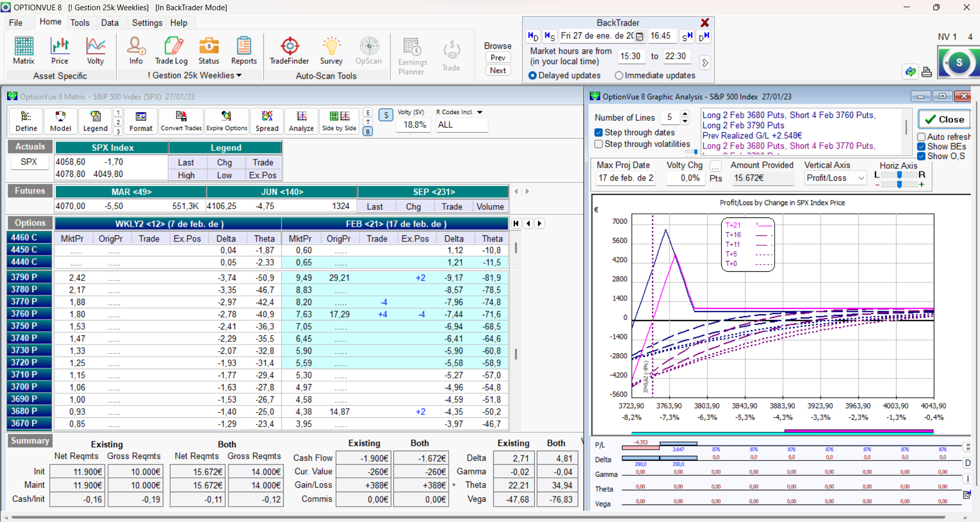Toggle the B button in Matrix toolbar
This screenshot has width=980, height=522.
click(367, 132)
